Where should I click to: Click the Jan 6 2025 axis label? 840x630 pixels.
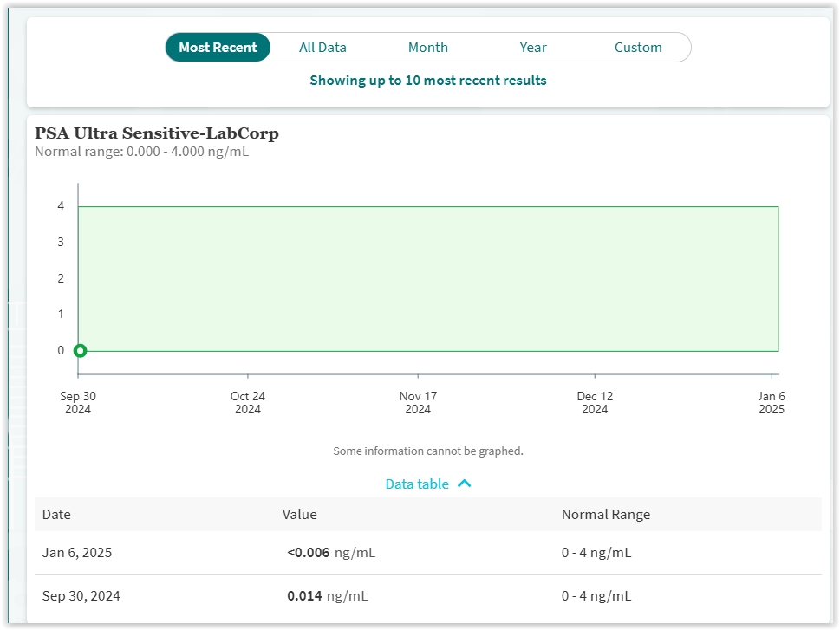point(772,403)
